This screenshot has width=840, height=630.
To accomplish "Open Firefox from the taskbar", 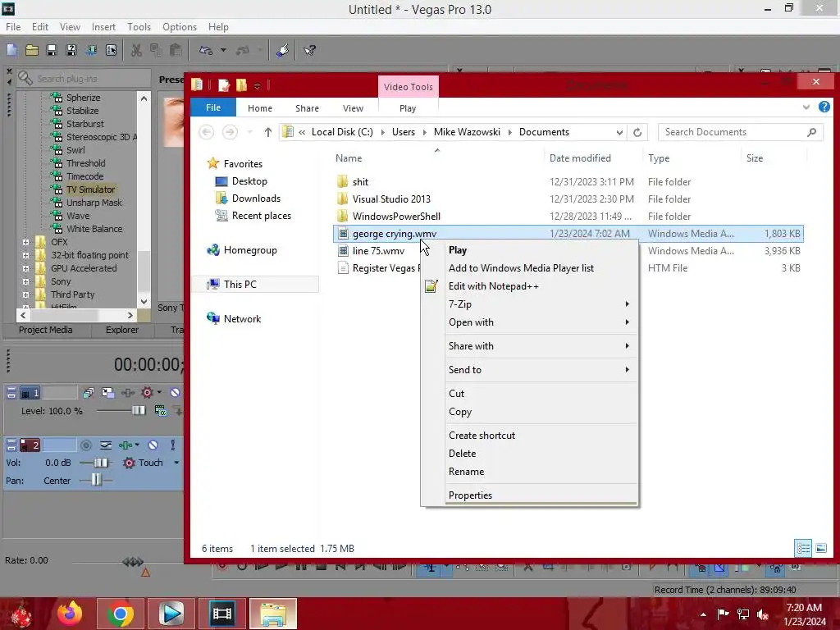I will pyautogui.click(x=70, y=614).
